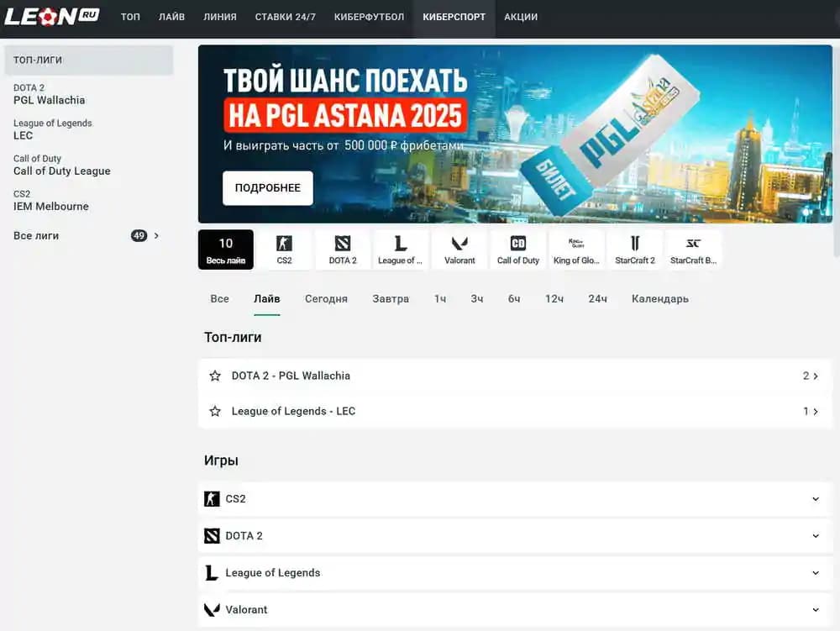Click the DOTA 2 icon in Игры list
Viewport: 840px width, 631px height.
[x=212, y=536]
